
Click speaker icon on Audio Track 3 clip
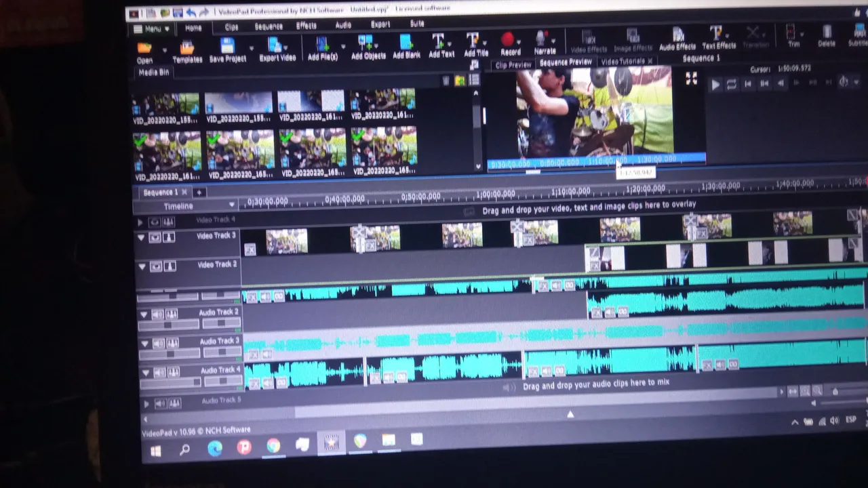point(267,354)
